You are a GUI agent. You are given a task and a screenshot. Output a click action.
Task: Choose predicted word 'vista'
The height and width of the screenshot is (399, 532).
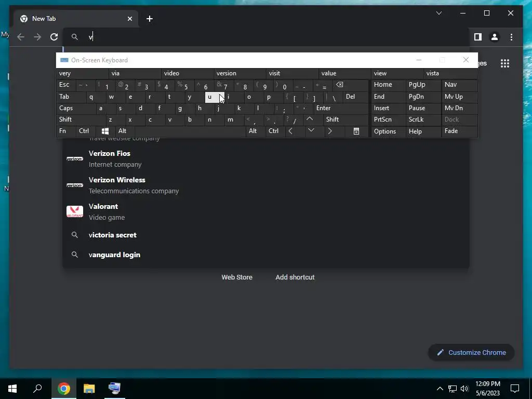coord(451,73)
